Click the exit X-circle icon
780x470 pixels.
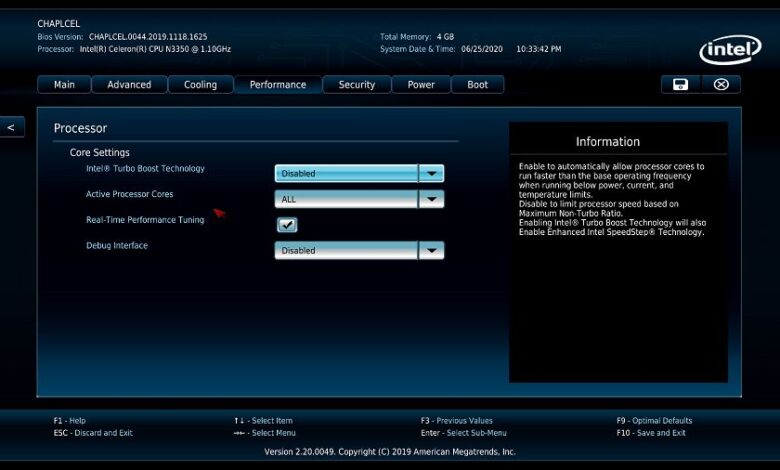click(721, 85)
